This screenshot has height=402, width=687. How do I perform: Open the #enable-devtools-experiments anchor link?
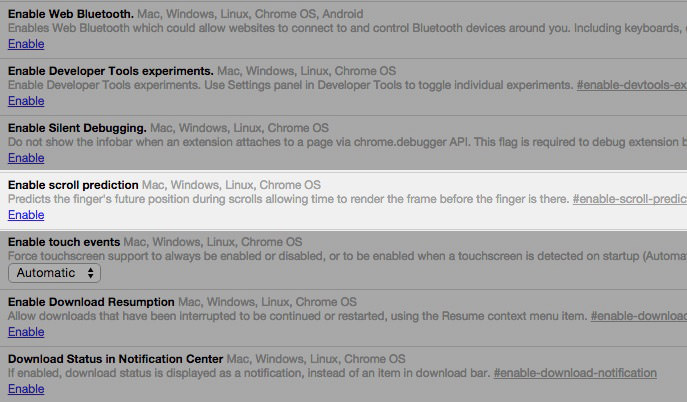pos(631,86)
